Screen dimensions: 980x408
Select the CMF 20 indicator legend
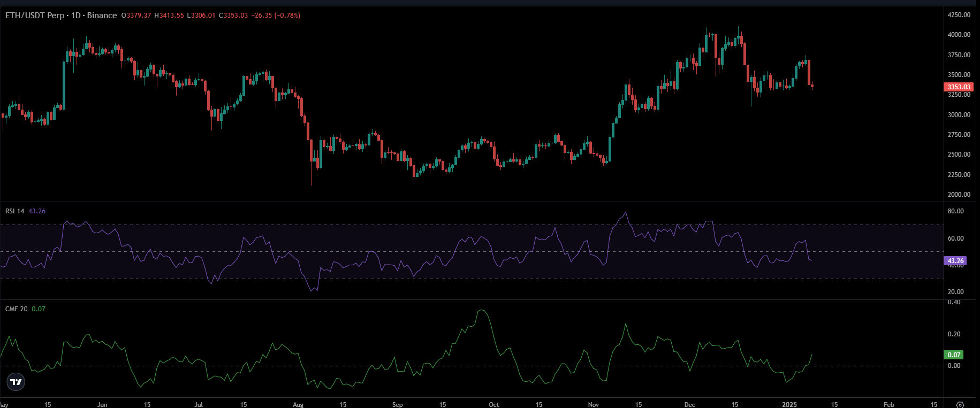pos(17,309)
